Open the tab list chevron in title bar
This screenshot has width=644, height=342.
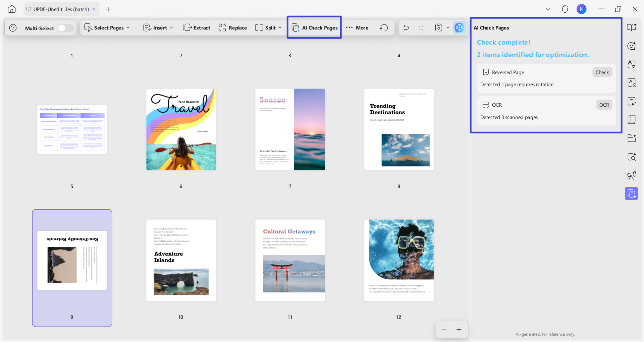click(548, 9)
